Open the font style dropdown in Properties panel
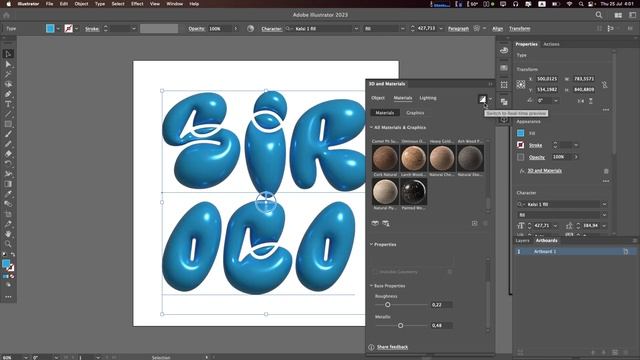The height and width of the screenshot is (360, 640). coord(604,215)
